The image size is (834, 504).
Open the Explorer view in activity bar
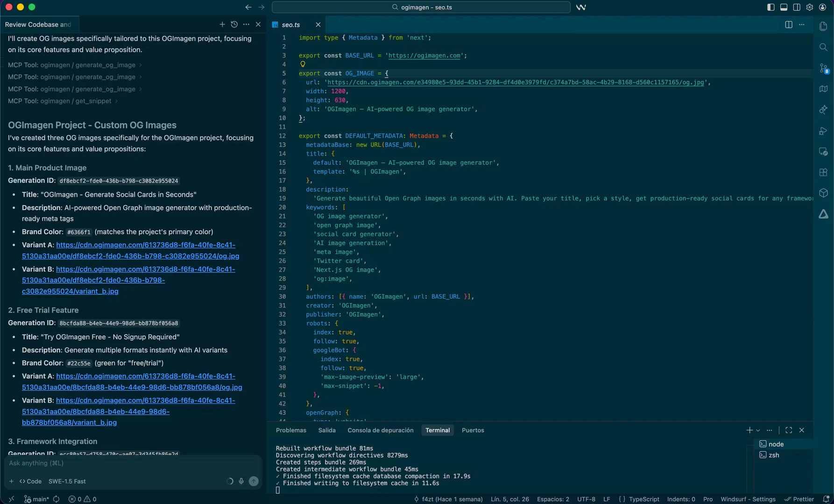(x=823, y=27)
